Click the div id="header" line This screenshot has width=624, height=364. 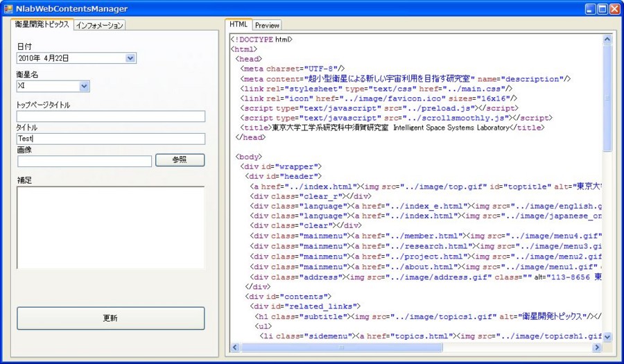coord(284,176)
